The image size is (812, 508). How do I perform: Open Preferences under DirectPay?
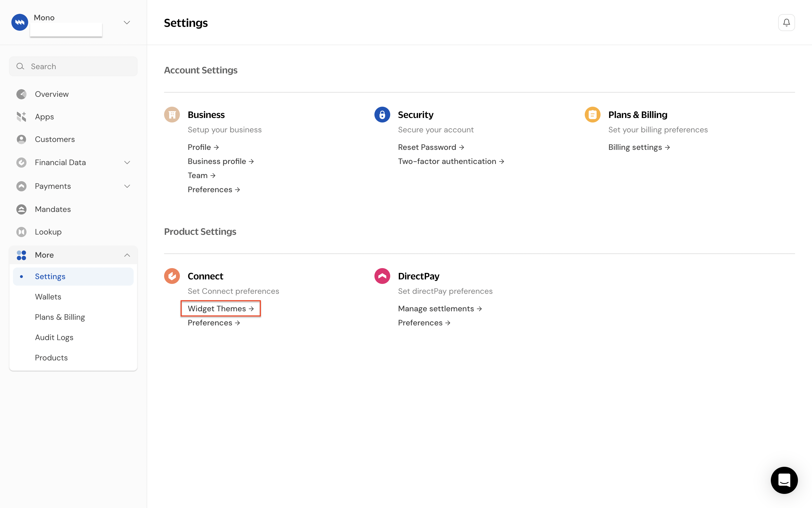424,323
